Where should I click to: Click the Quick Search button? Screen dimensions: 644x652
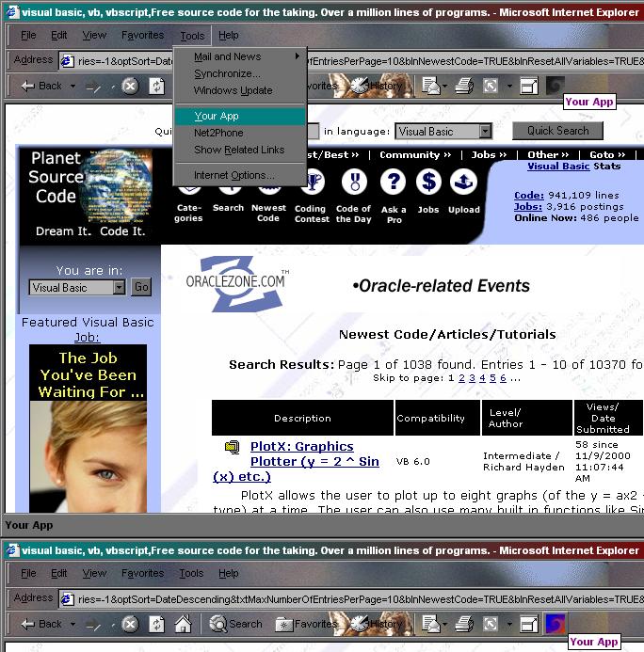[x=557, y=131]
